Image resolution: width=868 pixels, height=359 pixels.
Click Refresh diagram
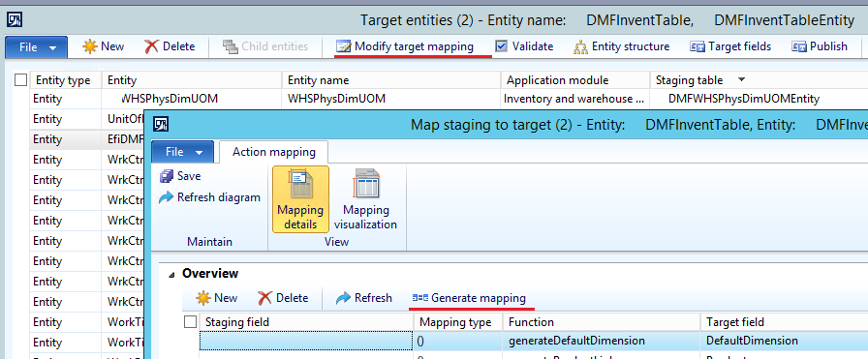click(x=210, y=197)
